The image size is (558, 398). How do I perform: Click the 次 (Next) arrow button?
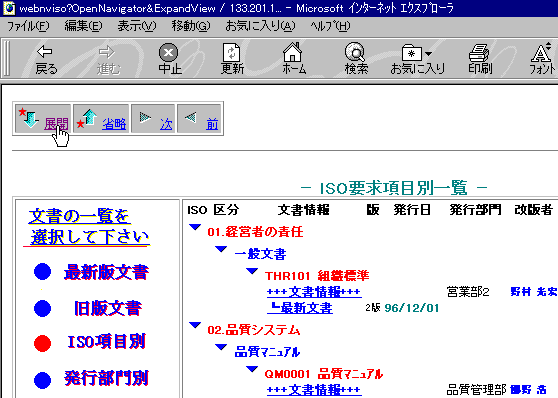[x=153, y=119]
